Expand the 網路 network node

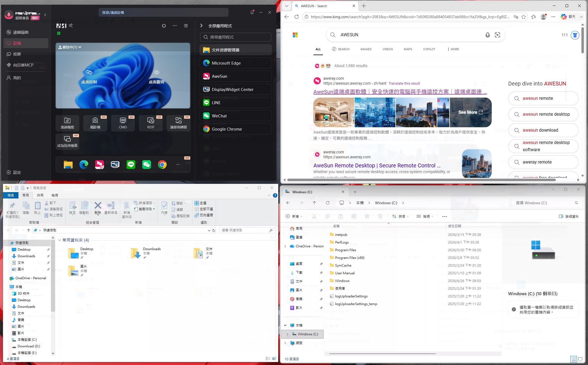tap(285, 343)
